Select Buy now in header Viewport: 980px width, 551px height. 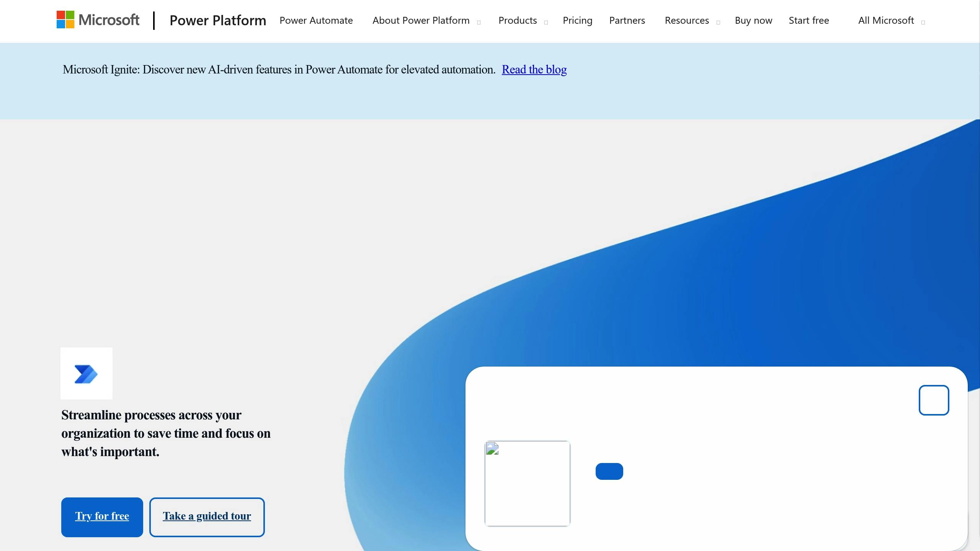click(753, 20)
